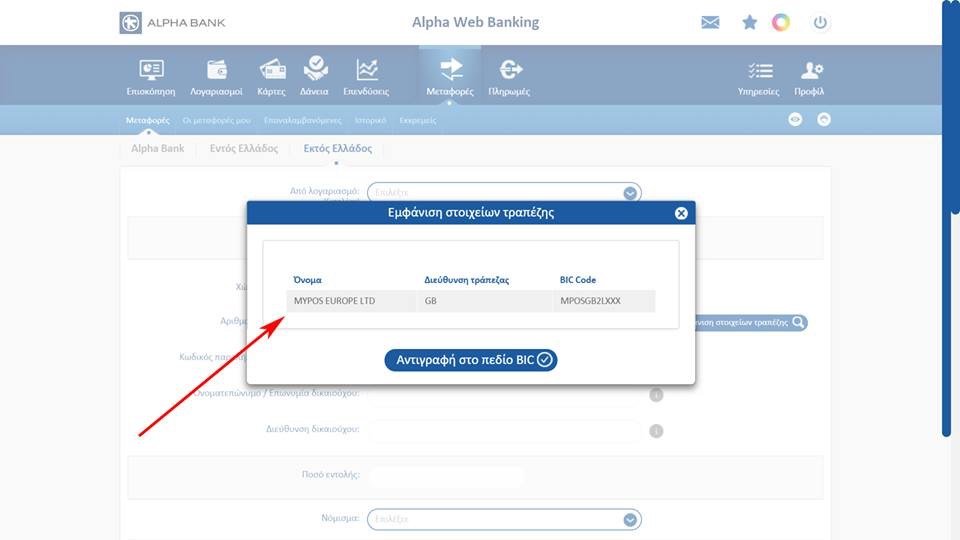Image resolution: width=960 pixels, height=540 pixels.
Task: Open Επισκόπηση overview section
Action: [151, 77]
